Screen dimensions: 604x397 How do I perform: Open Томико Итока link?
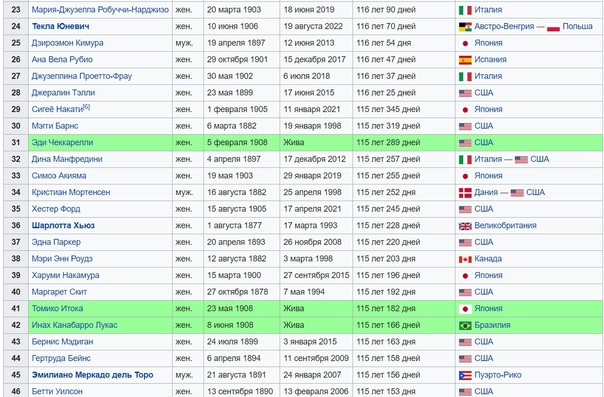coord(57,308)
